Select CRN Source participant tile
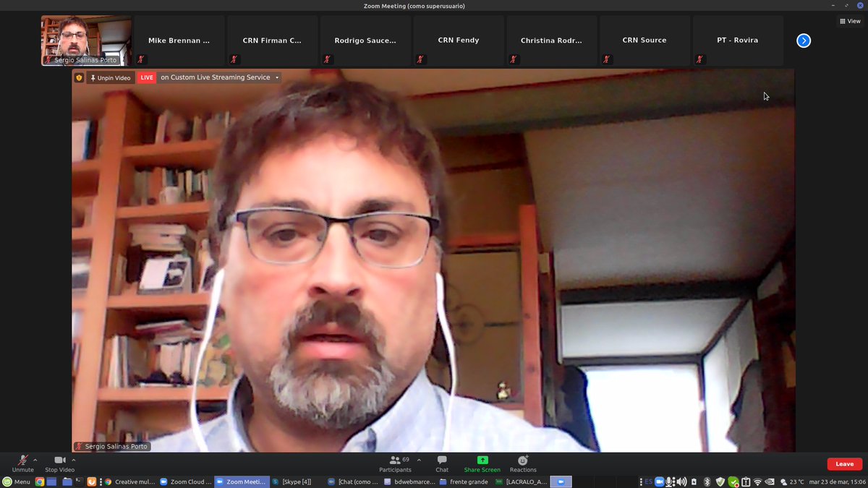The width and height of the screenshot is (868, 488). pos(644,40)
